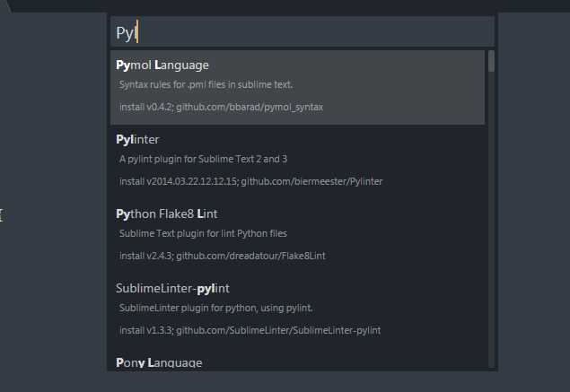Click the github.com/dreadatour/Flake8Lint install line

tap(222, 256)
